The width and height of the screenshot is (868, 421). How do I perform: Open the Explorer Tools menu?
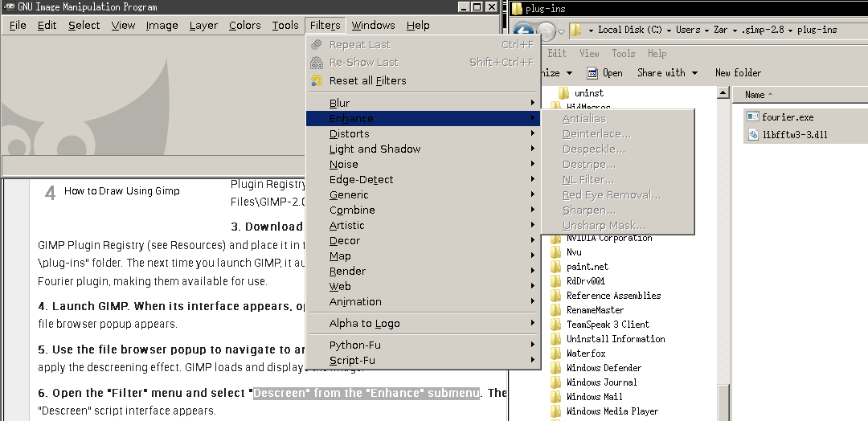pos(624,54)
